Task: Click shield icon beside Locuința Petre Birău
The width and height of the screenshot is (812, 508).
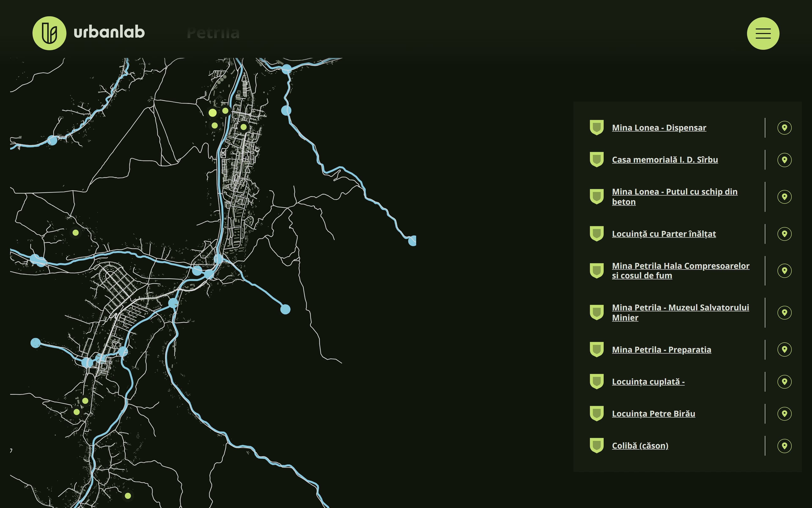Action: pos(597,414)
